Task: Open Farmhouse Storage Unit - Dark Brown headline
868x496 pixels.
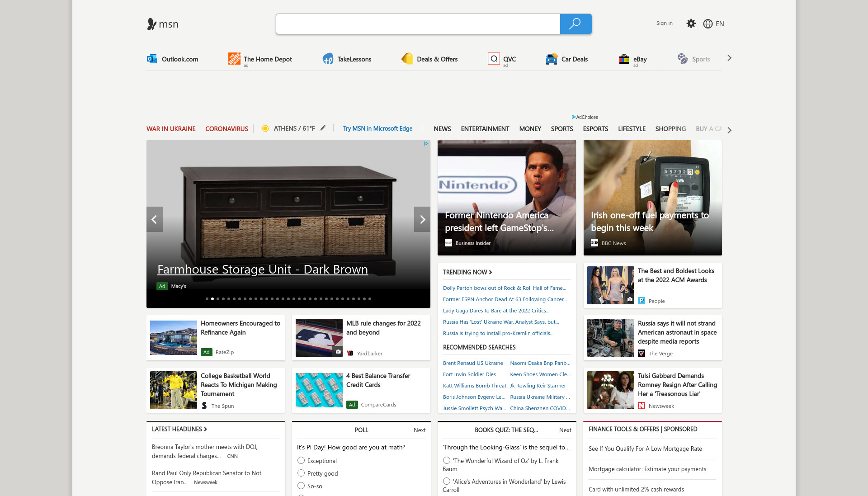Action: tap(262, 269)
